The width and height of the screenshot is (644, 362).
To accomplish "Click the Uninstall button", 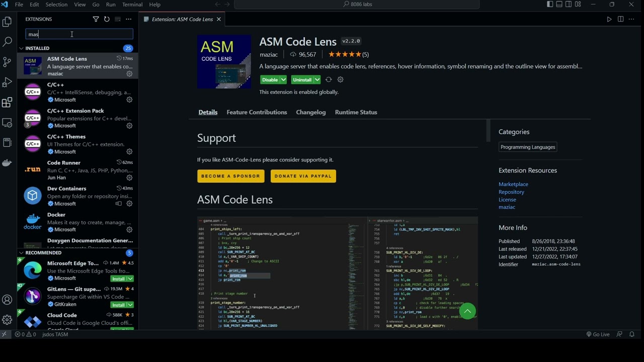I will pos(302,79).
